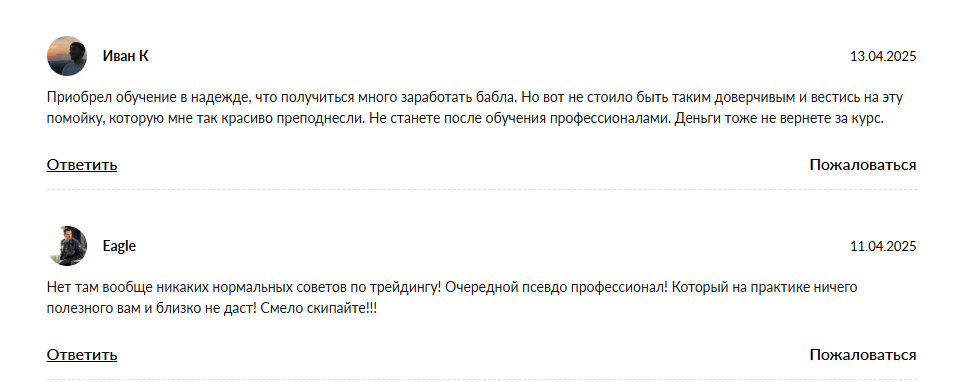
Task: Click the sentence 'Не станете после обучения профессионалами'
Action: [520, 119]
